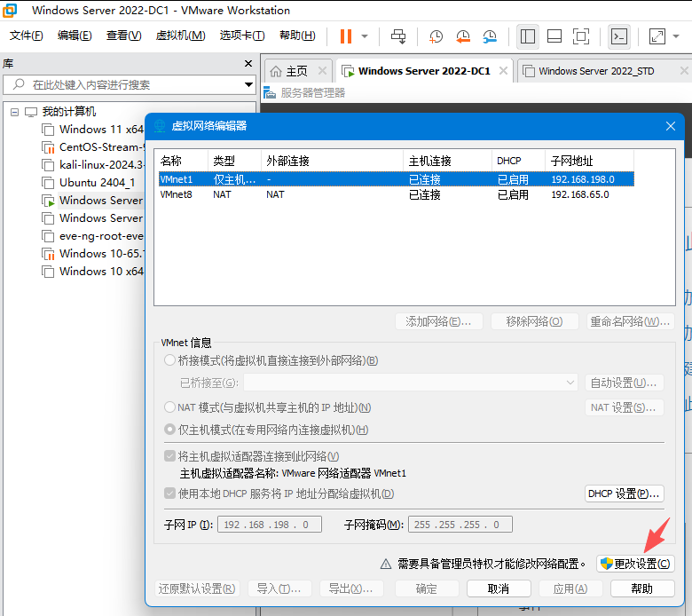Viewport: 692px width, 616px height.
Task: Click the virtual network editor globe icon
Action: click(x=160, y=126)
